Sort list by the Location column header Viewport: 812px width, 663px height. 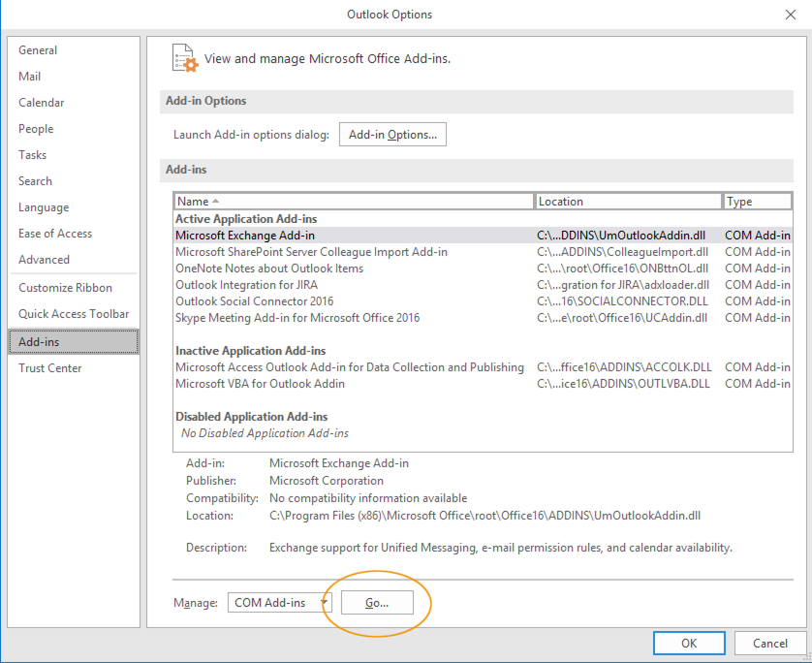(x=629, y=202)
